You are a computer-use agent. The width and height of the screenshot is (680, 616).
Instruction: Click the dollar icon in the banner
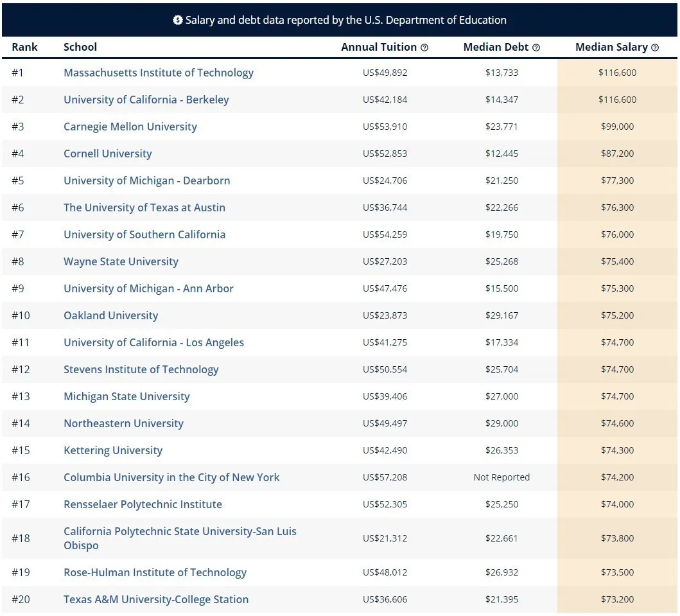[x=178, y=20]
